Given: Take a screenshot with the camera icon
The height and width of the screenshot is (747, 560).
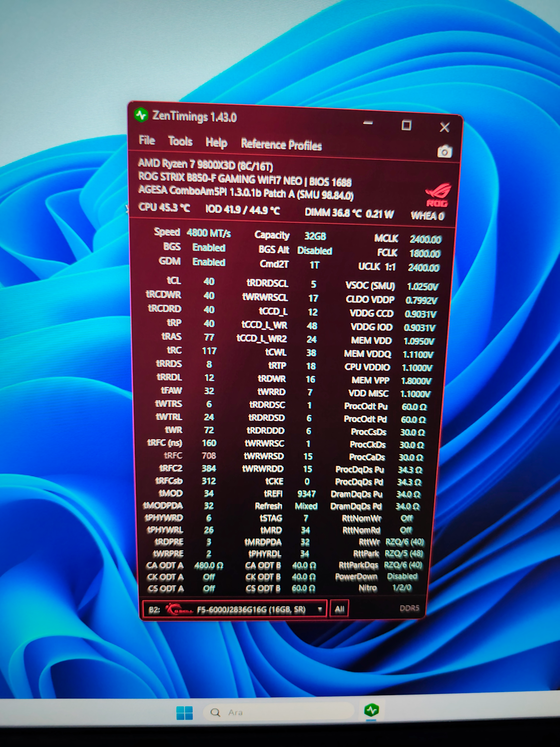Looking at the screenshot, I should (445, 151).
